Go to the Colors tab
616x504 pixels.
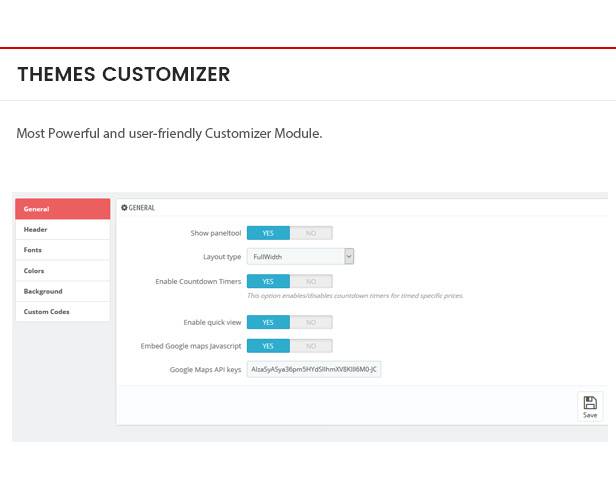[x=62, y=271]
